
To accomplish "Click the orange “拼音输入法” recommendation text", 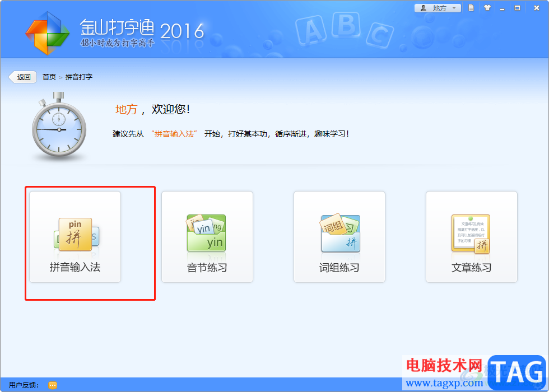I will coord(174,134).
